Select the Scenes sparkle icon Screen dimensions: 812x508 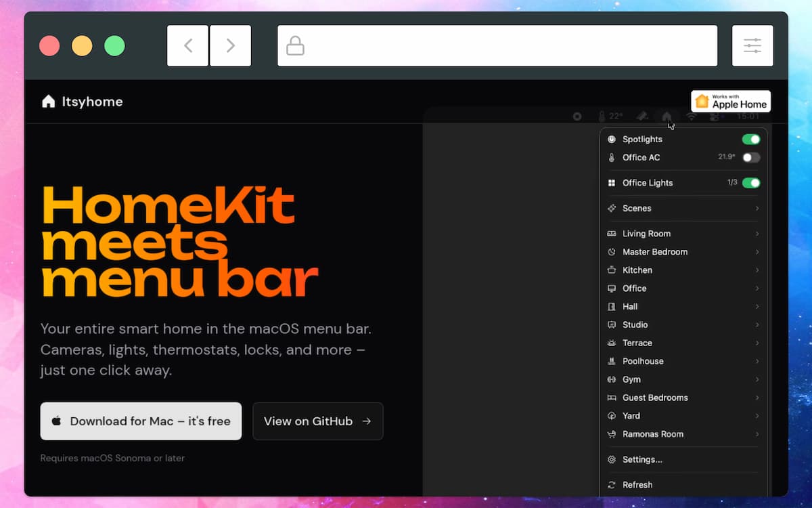612,208
